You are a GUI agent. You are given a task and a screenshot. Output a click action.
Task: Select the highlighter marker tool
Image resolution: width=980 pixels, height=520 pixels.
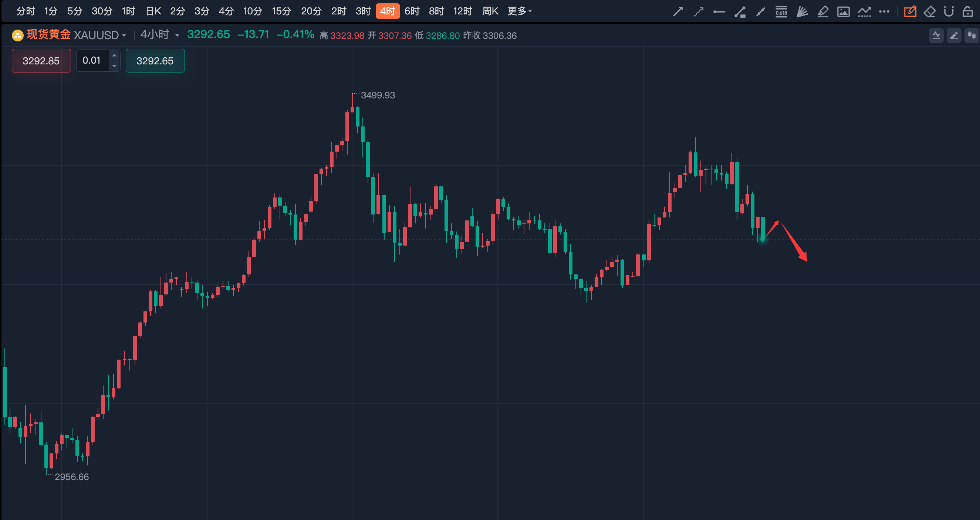point(823,12)
